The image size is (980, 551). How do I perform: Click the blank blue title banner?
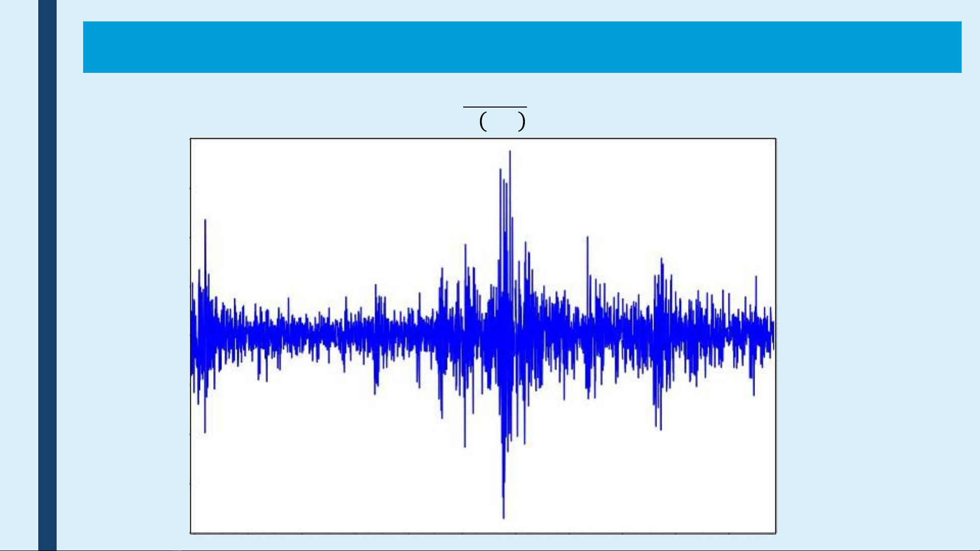(x=521, y=47)
